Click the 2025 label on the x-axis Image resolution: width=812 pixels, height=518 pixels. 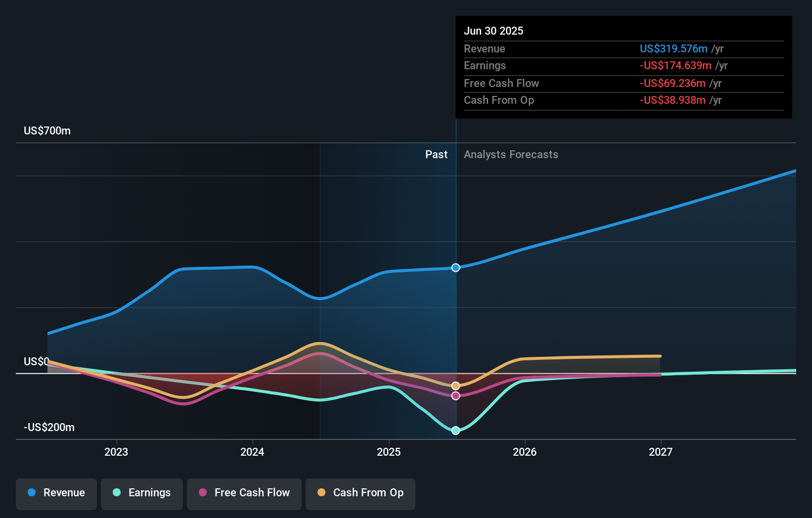pos(389,451)
